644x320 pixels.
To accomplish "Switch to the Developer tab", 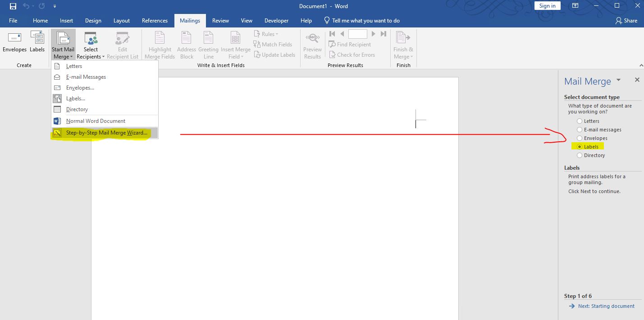I will point(277,21).
